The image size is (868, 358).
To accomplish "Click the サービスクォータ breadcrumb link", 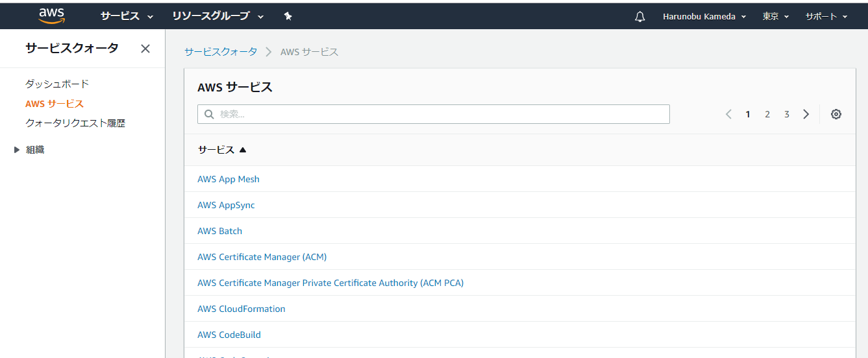I will (x=221, y=52).
